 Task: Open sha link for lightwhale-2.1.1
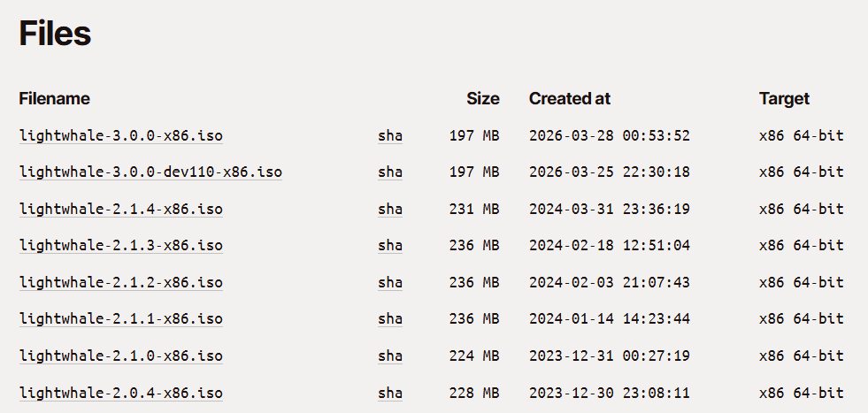point(390,318)
